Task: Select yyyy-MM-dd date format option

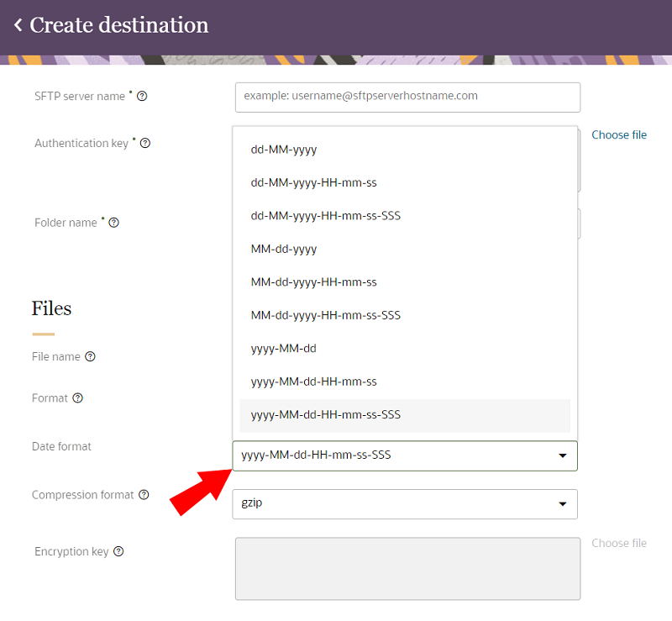Action: [x=284, y=348]
